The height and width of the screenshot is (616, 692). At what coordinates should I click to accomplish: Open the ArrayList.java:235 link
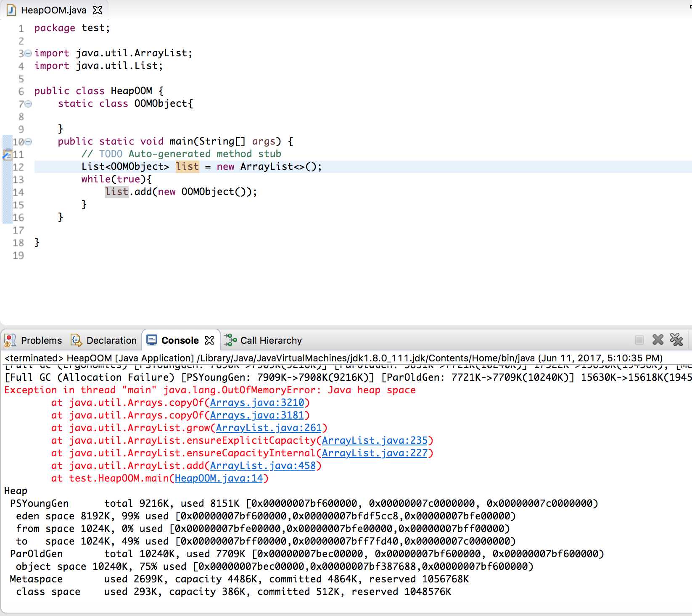click(x=375, y=440)
